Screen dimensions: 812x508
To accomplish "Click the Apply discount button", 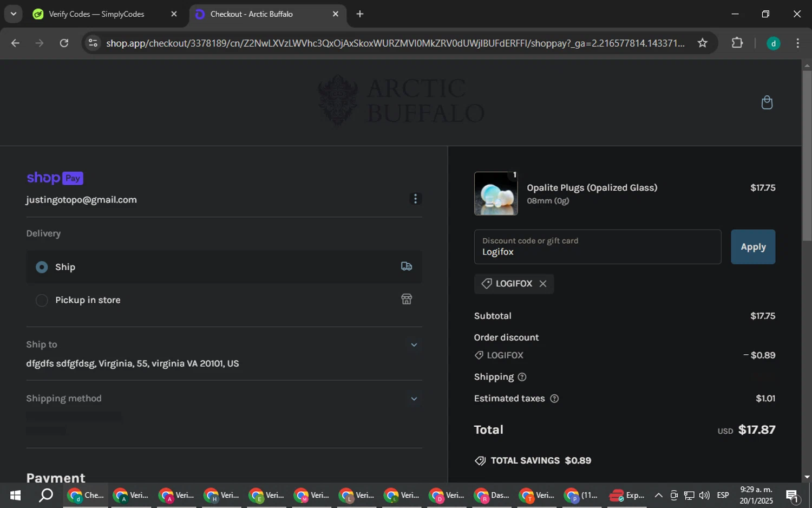I will 753,247.
